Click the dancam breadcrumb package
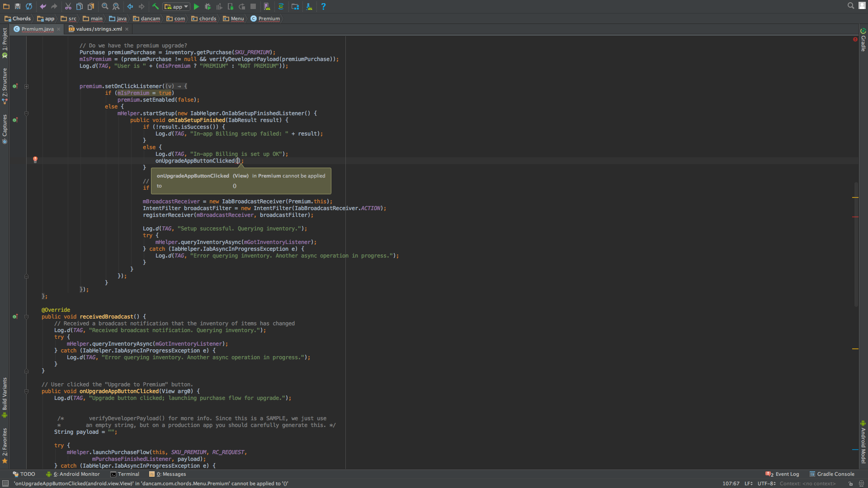Viewport: 868px width, 488px height. 146,19
